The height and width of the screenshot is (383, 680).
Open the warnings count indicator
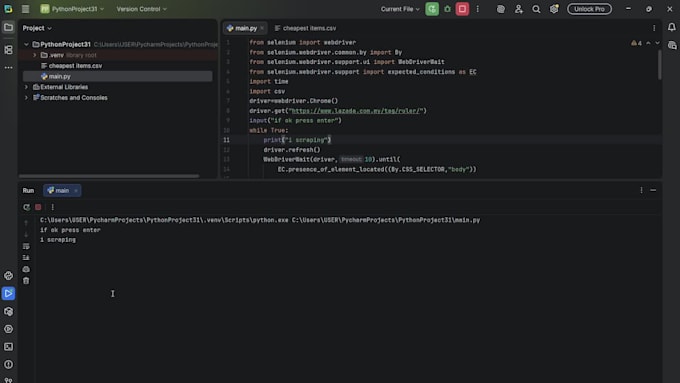[x=636, y=43]
